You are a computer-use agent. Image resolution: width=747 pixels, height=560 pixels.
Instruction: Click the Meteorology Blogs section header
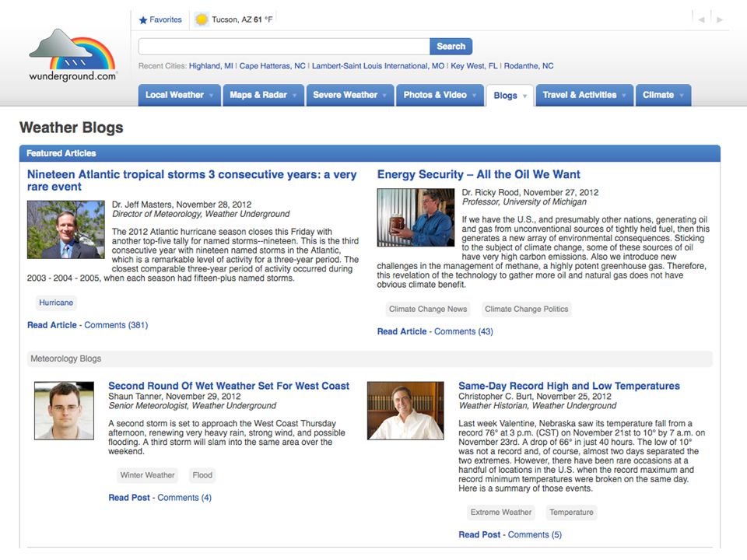(x=370, y=359)
